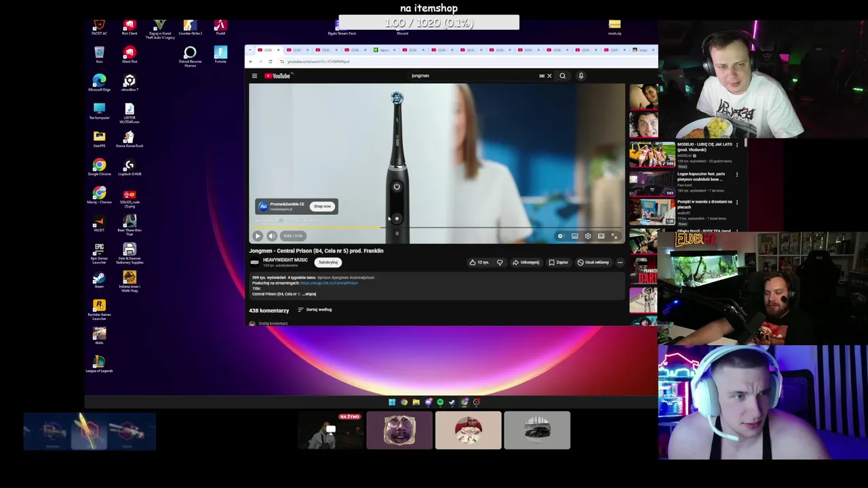Open streaming link in description
The width and height of the screenshot is (868, 488).
pos(329,283)
